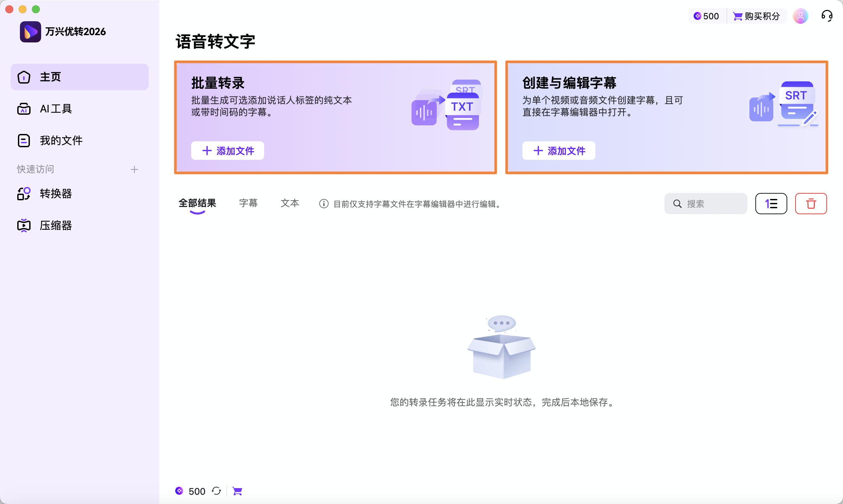Click the delete (trash) icon near search
The height and width of the screenshot is (504, 843).
[811, 203]
